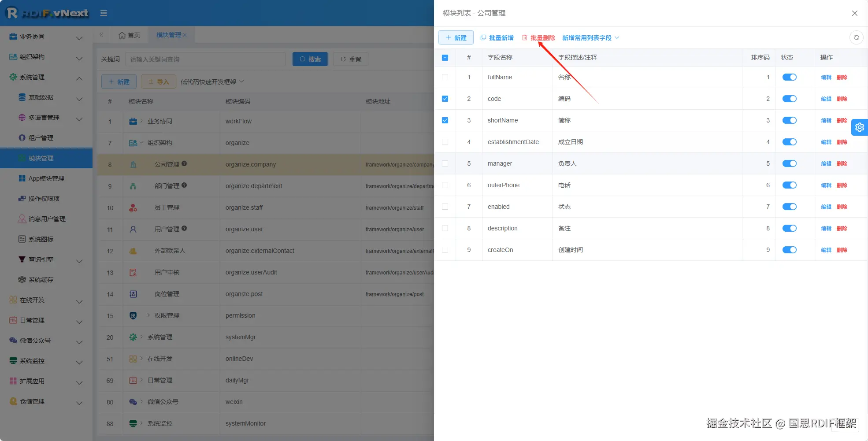The width and height of the screenshot is (868, 441).
Task: Open App模块管理 in the sidebar
Action: coord(46,178)
